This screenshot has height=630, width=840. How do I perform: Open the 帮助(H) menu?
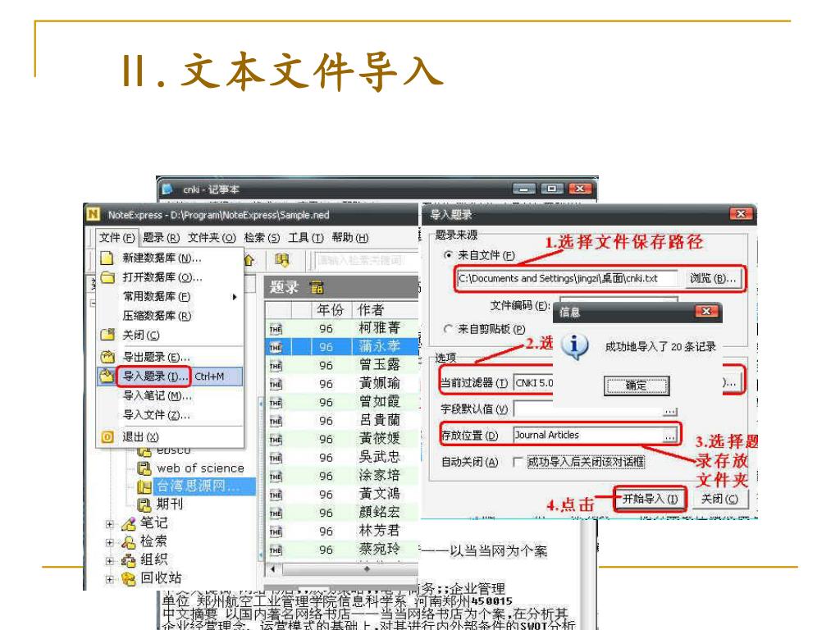coord(350,237)
